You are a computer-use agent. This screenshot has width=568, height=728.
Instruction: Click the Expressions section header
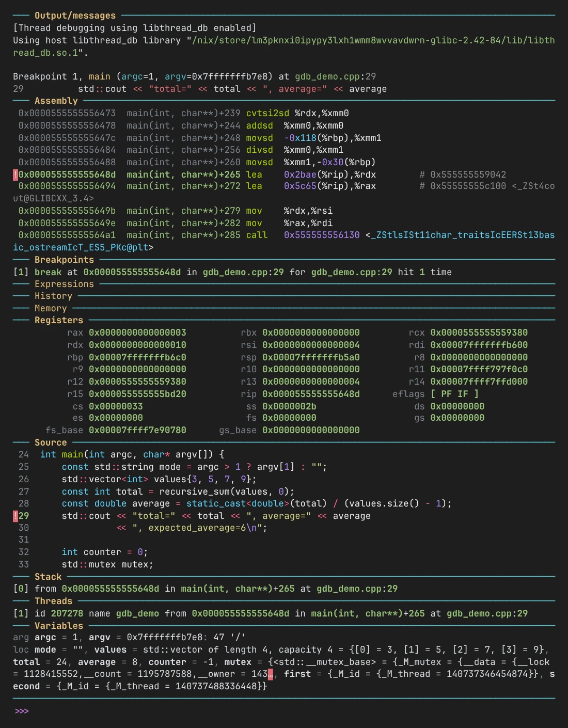pos(64,284)
